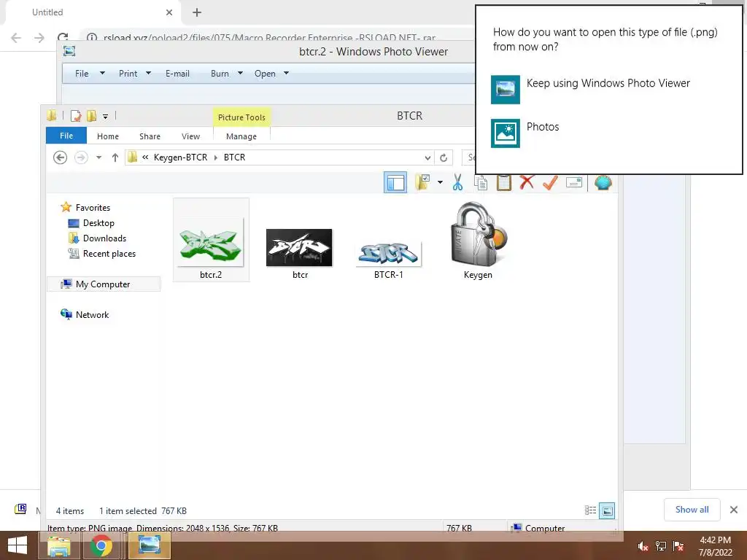Click the Picture Tools contextual tab header
Viewport: 747px width, 560px height.
point(241,117)
